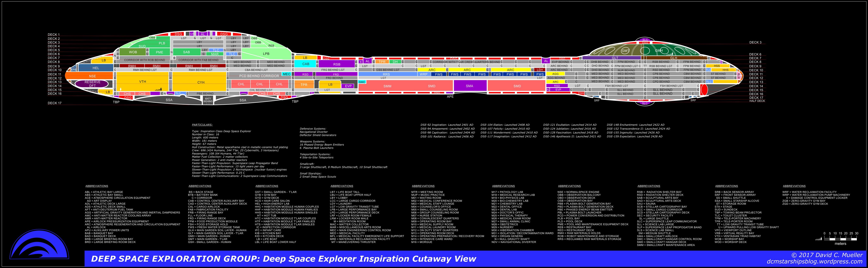Select the green DH block
868x268 pixels.
point(395,62)
